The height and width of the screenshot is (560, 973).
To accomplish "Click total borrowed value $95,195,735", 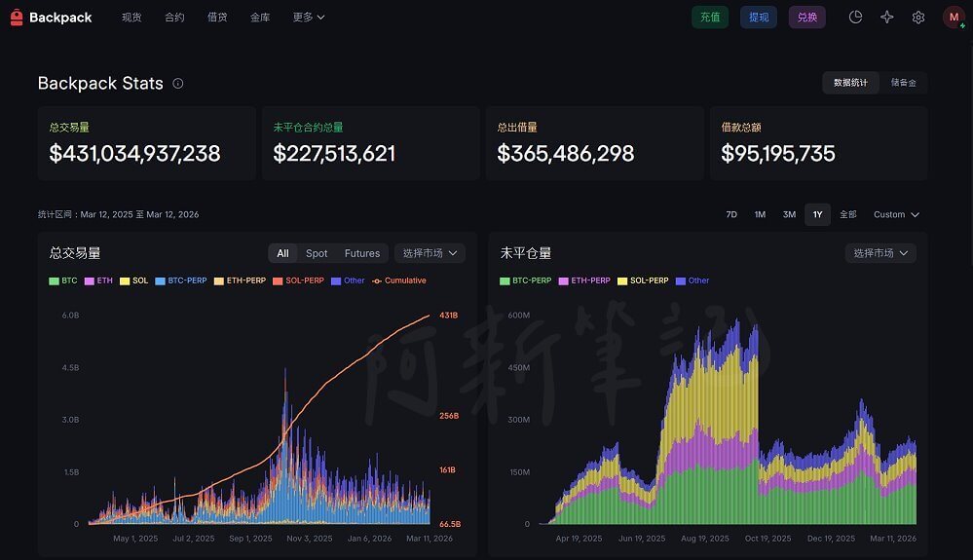I will click(778, 154).
